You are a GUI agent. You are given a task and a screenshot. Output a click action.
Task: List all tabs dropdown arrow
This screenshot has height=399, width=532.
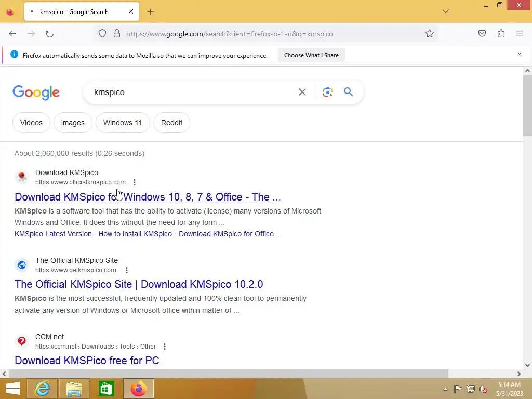pyautogui.click(x=446, y=11)
